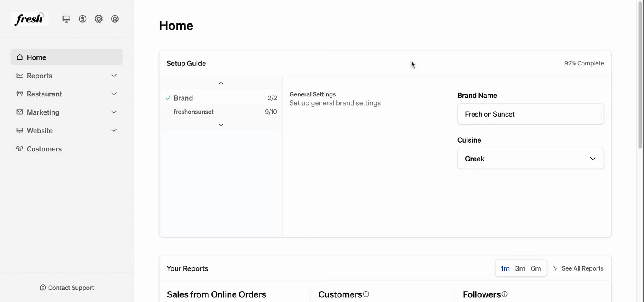The image size is (644, 302).
Task: Open the settings gear icon
Action: click(99, 19)
